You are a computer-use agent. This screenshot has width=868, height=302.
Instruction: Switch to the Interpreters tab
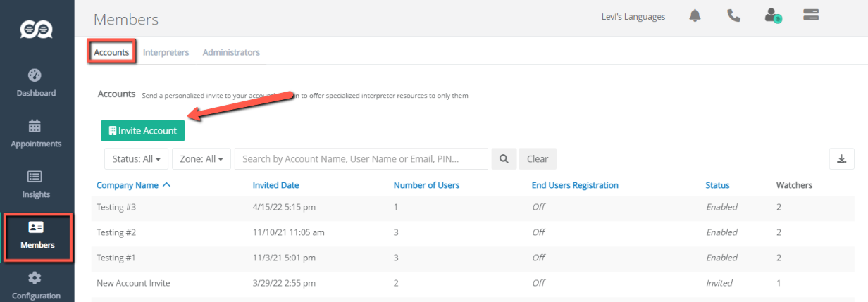click(x=166, y=52)
